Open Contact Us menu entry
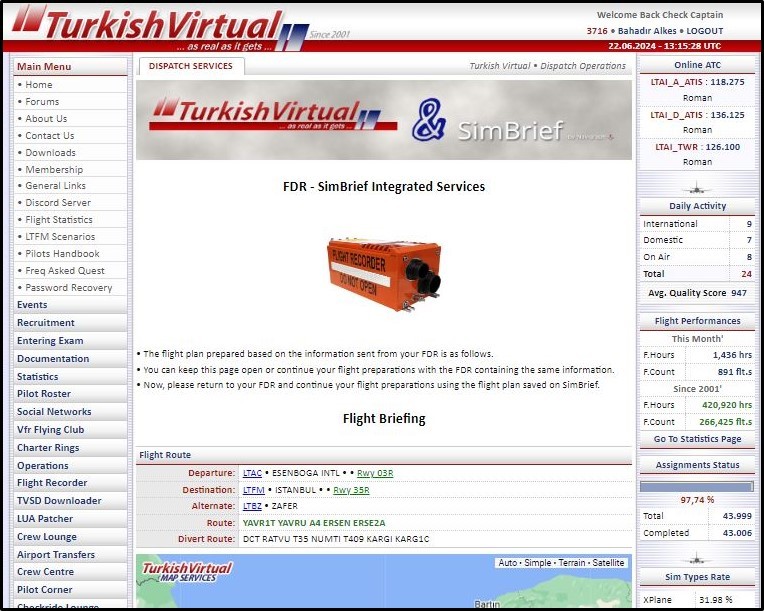Image resolution: width=764 pixels, height=611 pixels. tap(49, 135)
